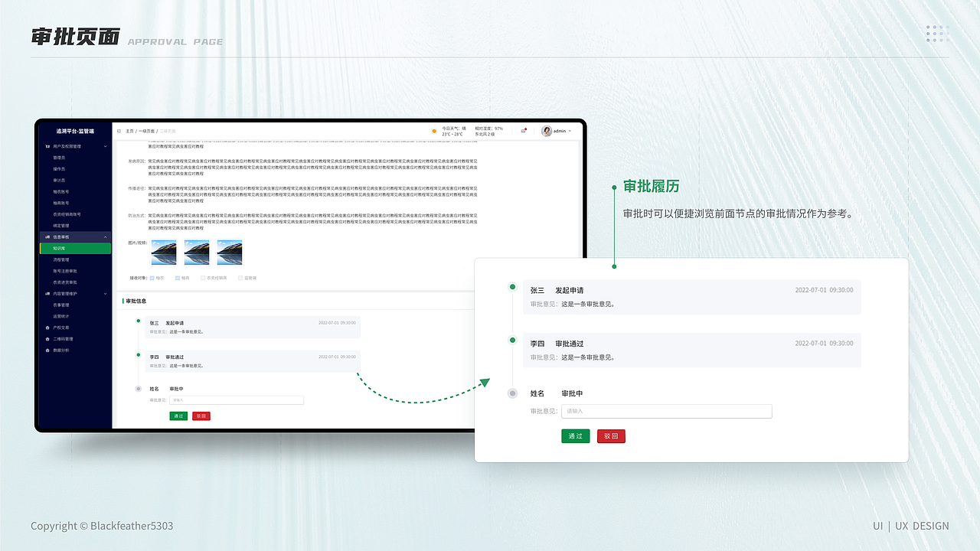Select the 产权交易 sidebar icon
This screenshot has height=551, width=980.
47,328
